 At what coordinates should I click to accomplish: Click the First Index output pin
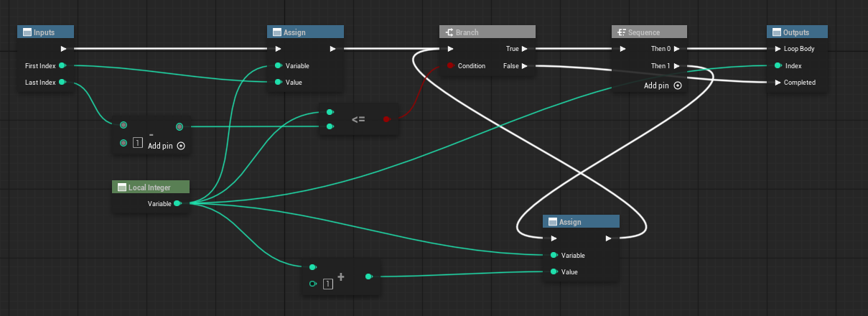tap(62, 65)
